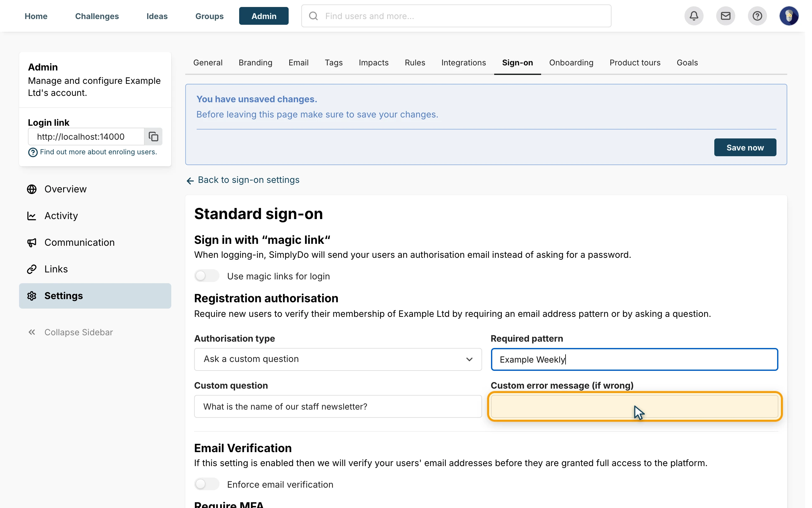The width and height of the screenshot is (812, 508).
Task: Open the messages envelope icon
Action: [725, 16]
